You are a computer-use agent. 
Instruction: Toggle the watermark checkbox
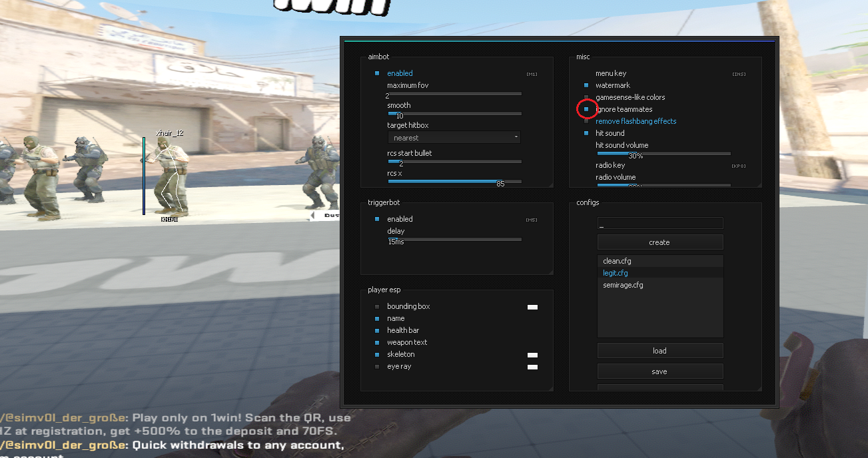coord(586,85)
